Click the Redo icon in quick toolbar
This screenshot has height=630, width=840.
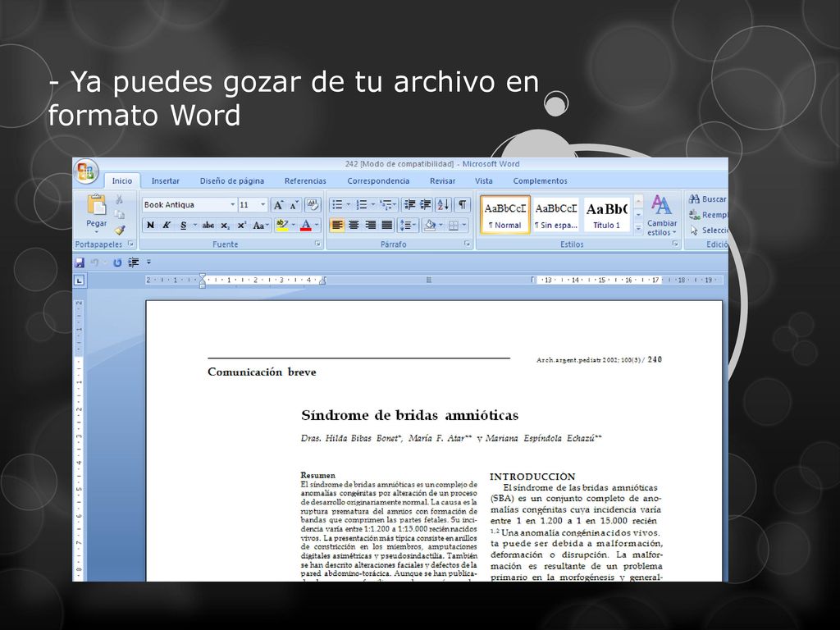point(117,262)
